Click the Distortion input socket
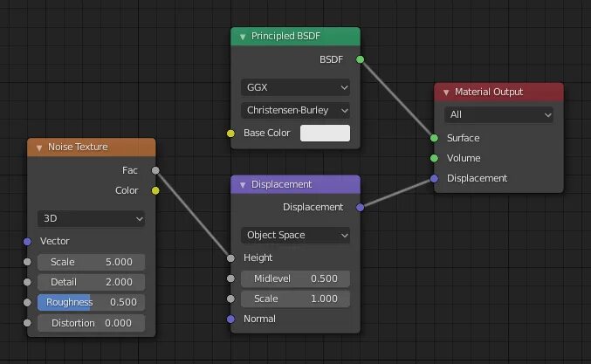 coord(27,323)
